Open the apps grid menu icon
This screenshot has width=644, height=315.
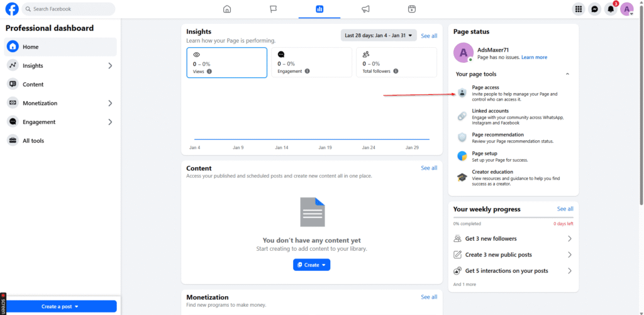pyautogui.click(x=578, y=9)
